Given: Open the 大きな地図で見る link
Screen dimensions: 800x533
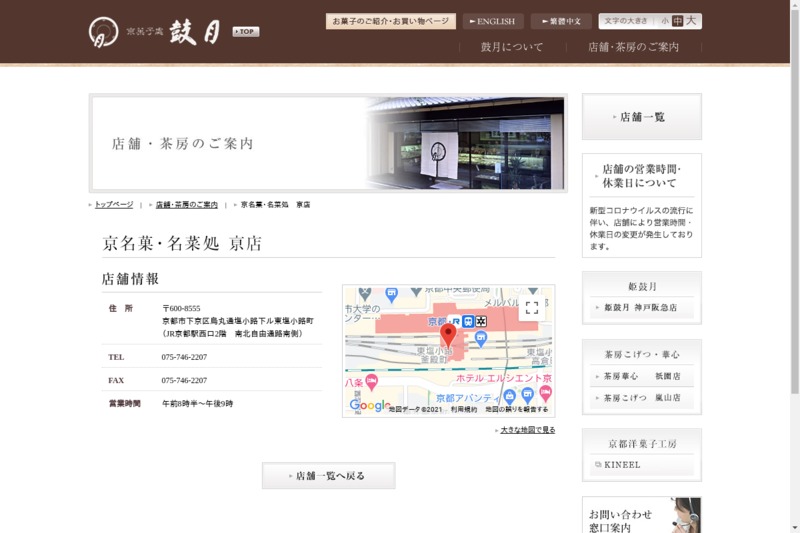Looking at the screenshot, I should [x=527, y=430].
